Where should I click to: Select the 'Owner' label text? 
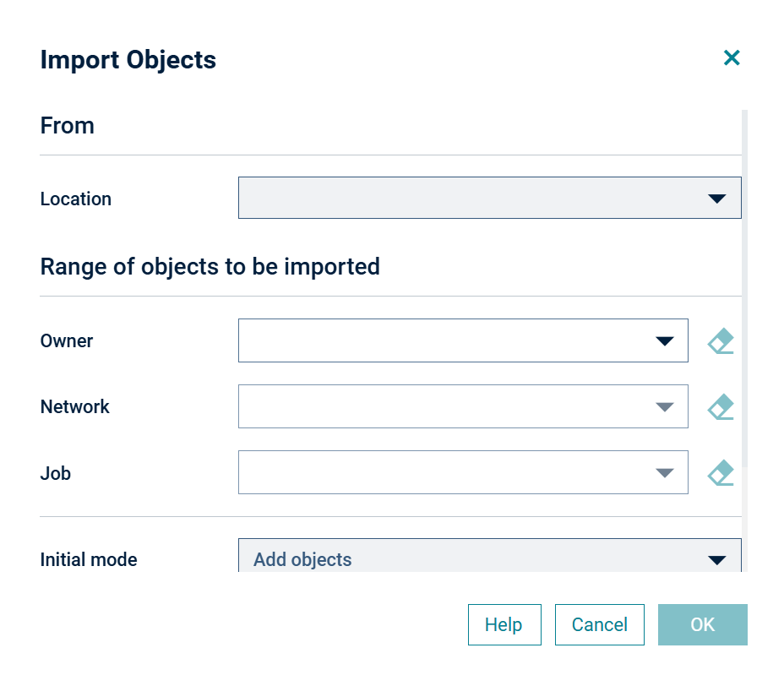tap(67, 341)
